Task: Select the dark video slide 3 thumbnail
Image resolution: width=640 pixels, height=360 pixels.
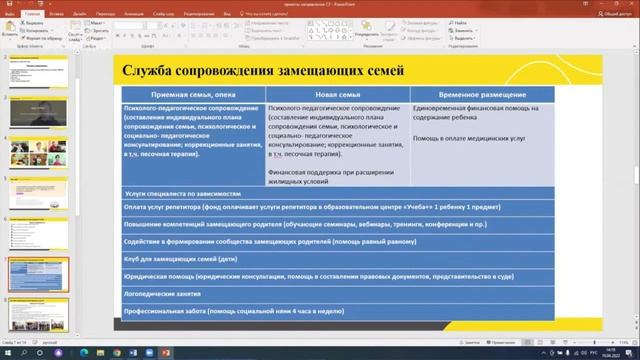Action: [38, 113]
